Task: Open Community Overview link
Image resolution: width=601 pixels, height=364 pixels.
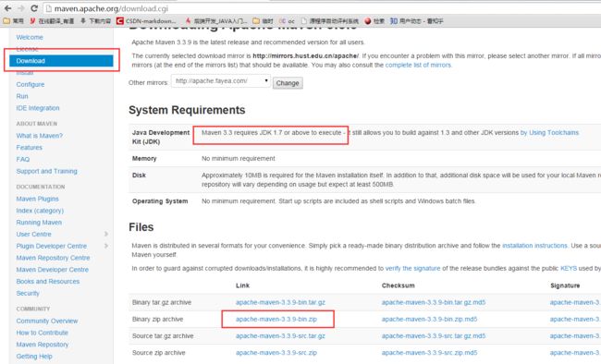Action: click(47, 321)
